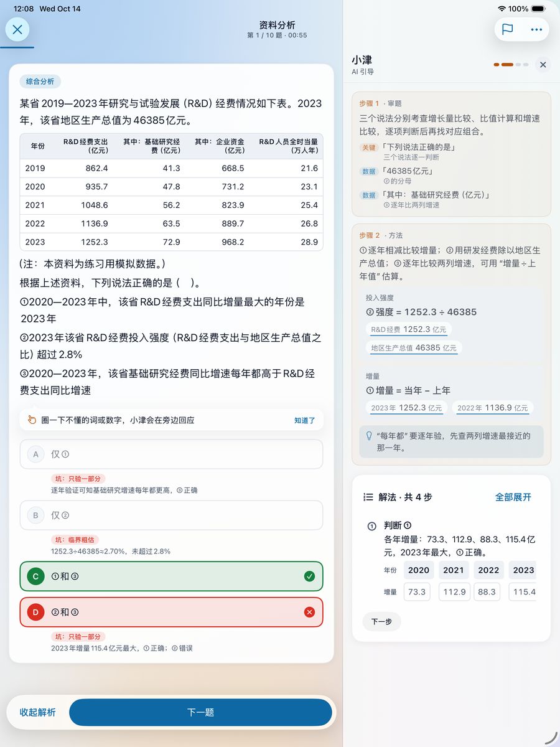Screen dimensions: 560x747
Task: Click the step progress dots indicator
Action: [511, 65]
